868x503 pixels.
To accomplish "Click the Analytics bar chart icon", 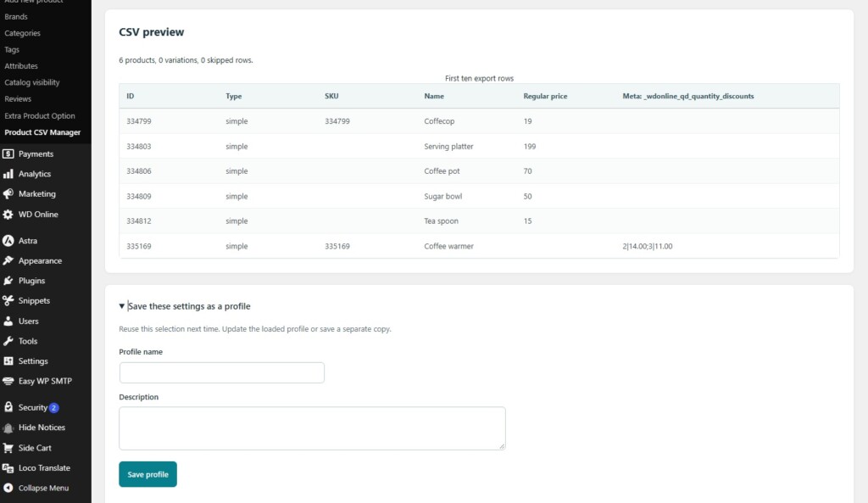I will pos(8,174).
